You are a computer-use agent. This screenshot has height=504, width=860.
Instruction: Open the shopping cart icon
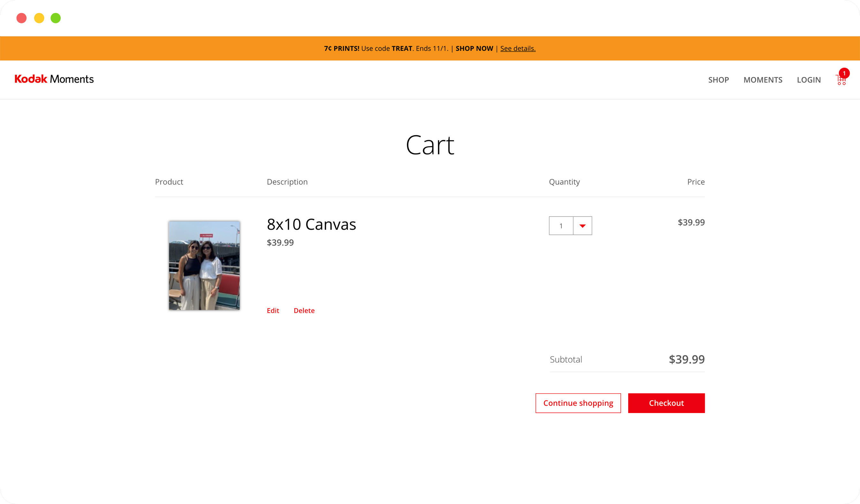[x=841, y=80]
